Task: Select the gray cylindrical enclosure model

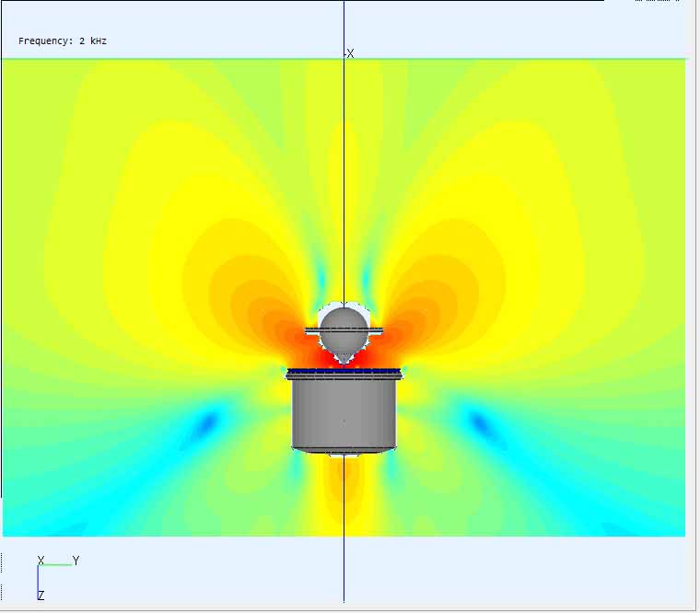Action: (344, 411)
